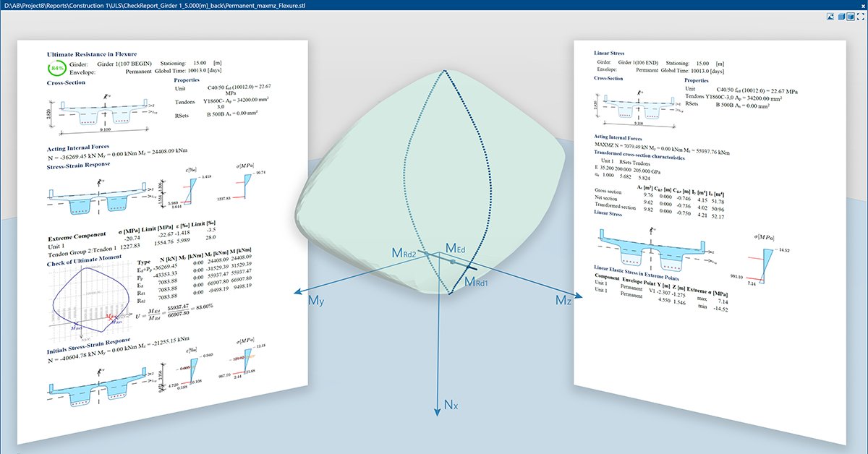Toggle solid rendering of the interaction body
868x454 pixels.
tap(841, 16)
